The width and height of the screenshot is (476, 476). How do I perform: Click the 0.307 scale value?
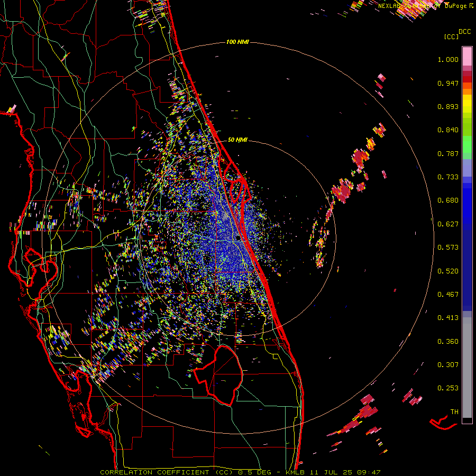(x=448, y=365)
